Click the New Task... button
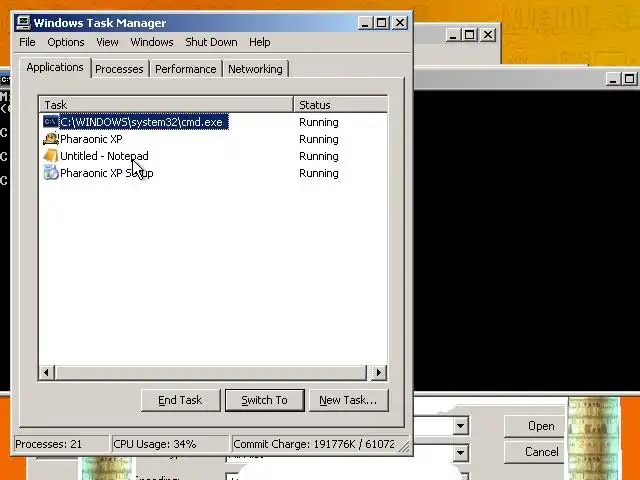This screenshot has height=480, width=640. (x=348, y=400)
